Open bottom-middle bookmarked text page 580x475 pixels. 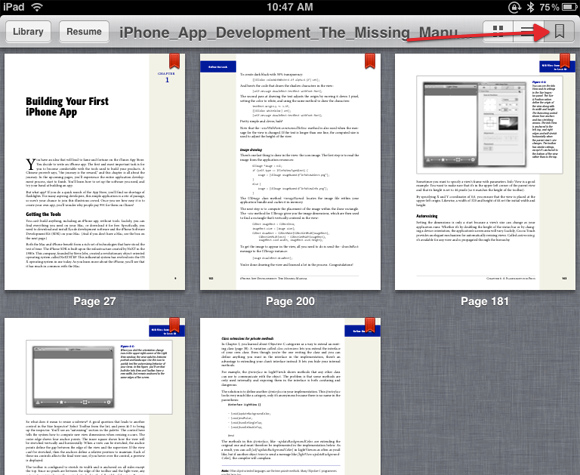(x=290, y=397)
